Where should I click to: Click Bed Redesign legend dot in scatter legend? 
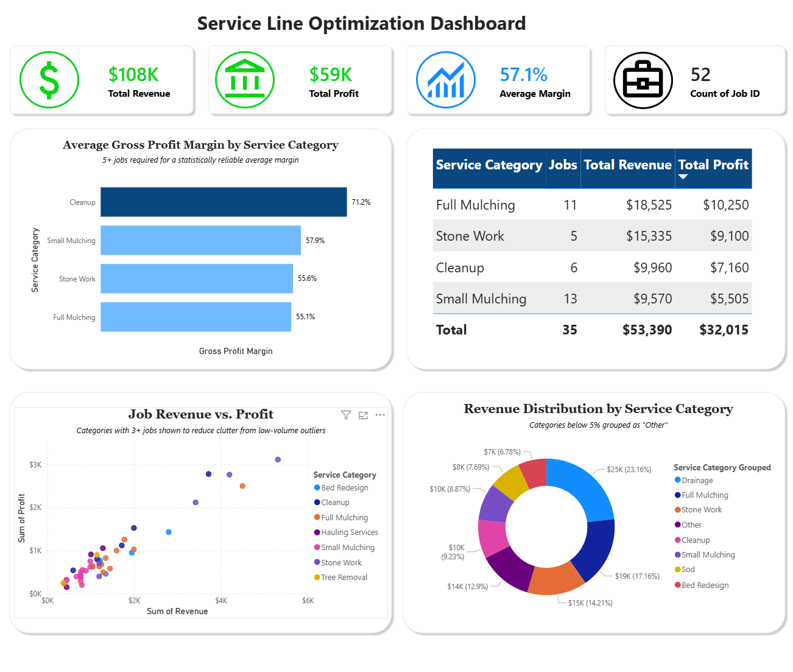317,487
